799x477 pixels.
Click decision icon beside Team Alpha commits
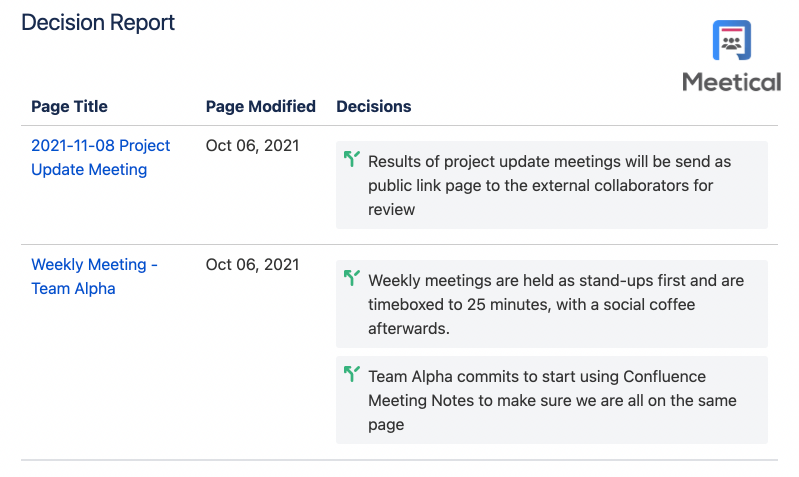(x=352, y=374)
